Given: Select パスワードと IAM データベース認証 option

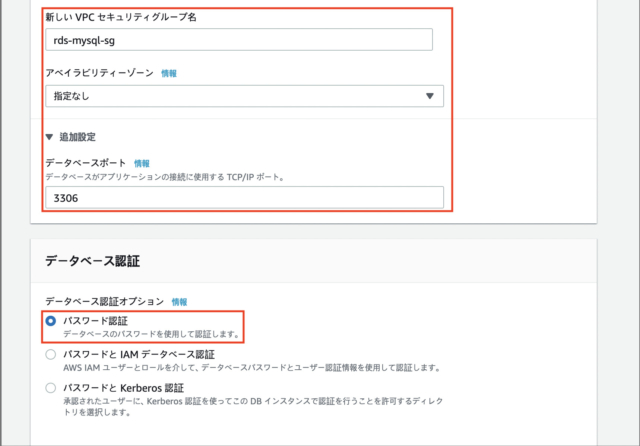Looking at the screenshot, I should (51, 355).
